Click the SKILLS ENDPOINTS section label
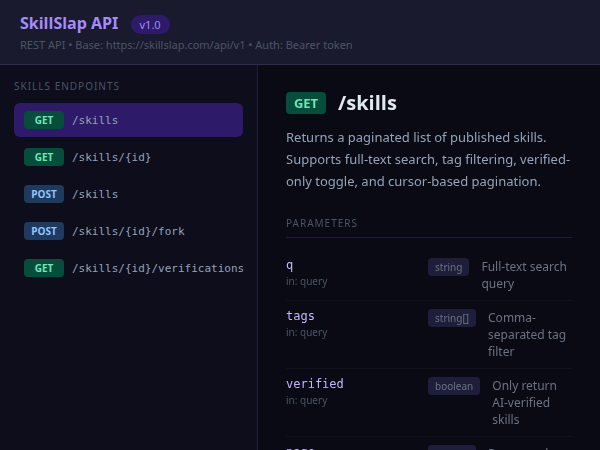Viewport: 600px width, 450px height. coord(67,87)
